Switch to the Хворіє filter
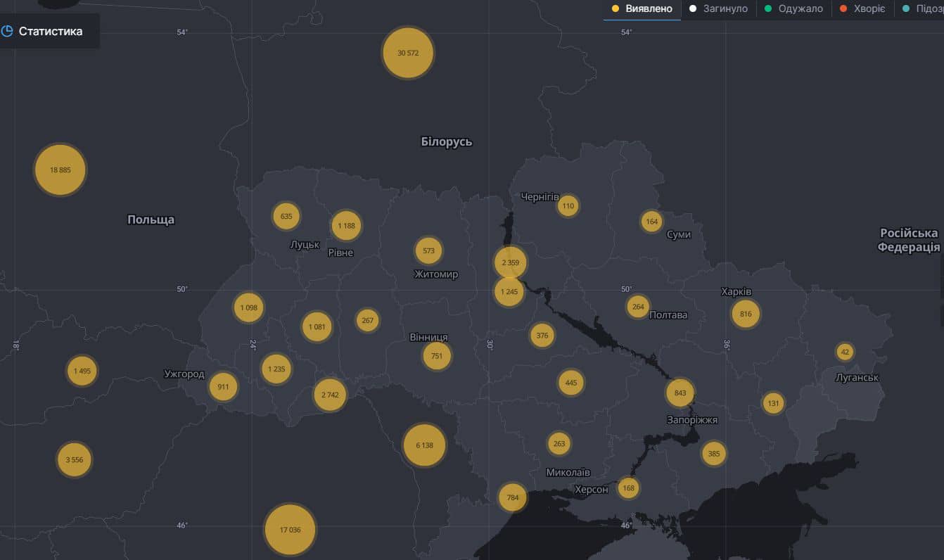Image resolution: width=944 pixels, height=560 pixels. (x=868, y=9)
